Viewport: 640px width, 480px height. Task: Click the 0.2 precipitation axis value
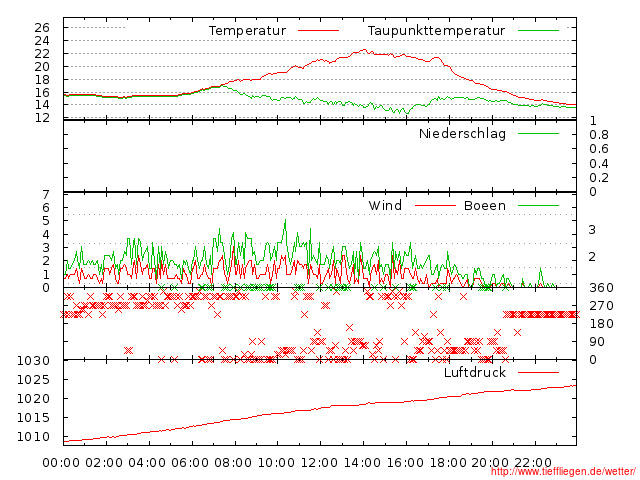(599, 178)
